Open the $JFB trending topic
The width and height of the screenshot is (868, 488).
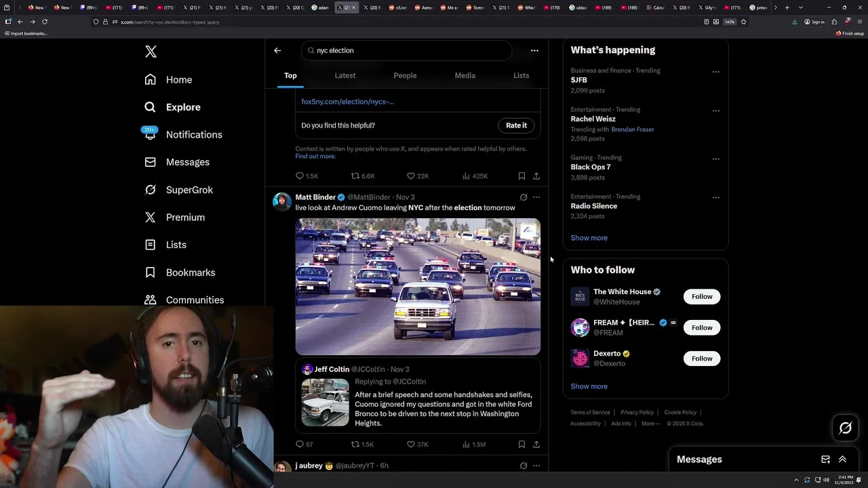[578, 80]
